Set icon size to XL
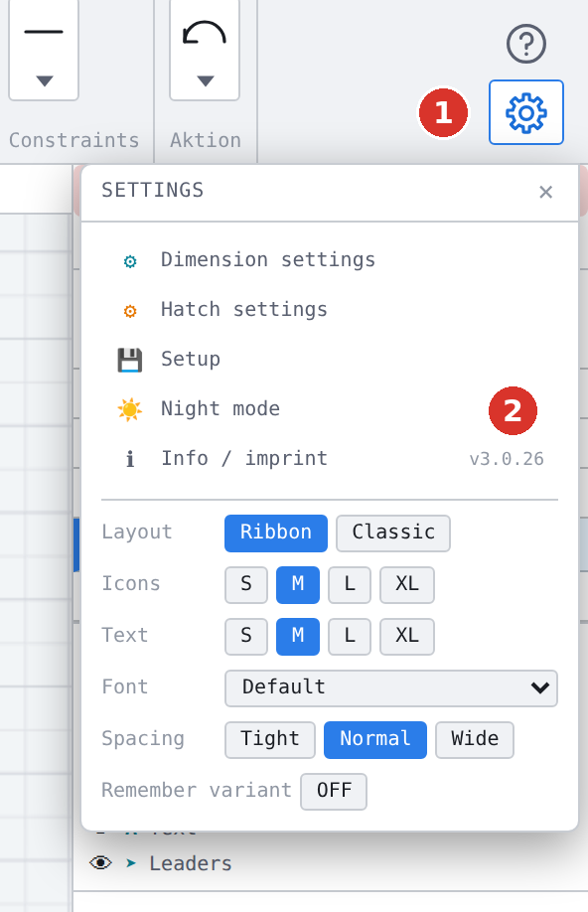 (407, 584)
